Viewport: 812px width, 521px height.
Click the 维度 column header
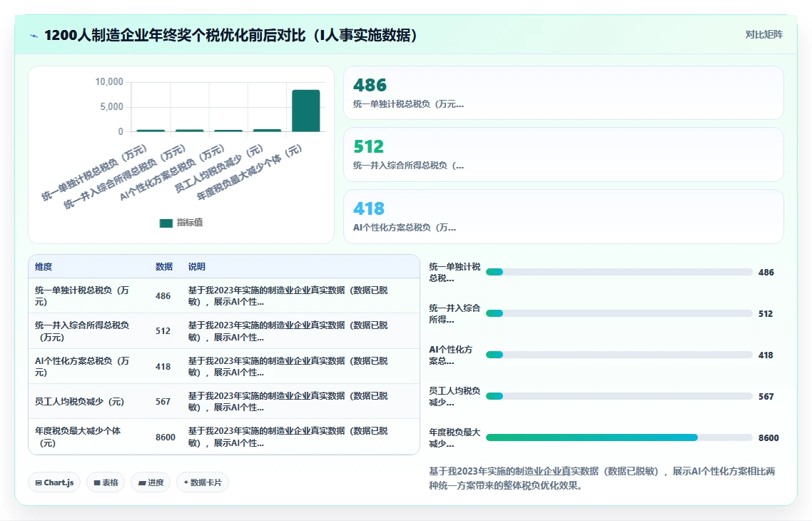44,267
